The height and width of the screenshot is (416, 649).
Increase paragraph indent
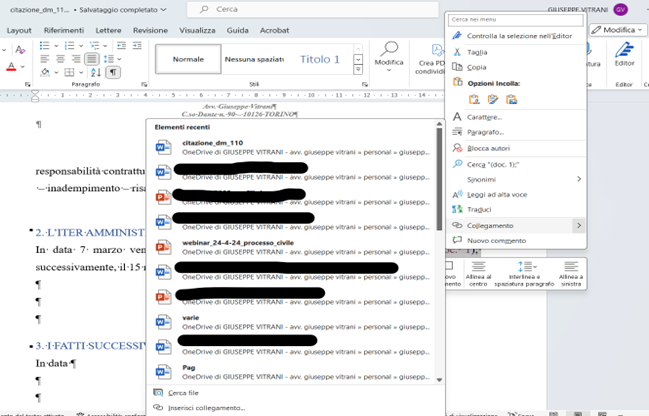pos(137,46)
